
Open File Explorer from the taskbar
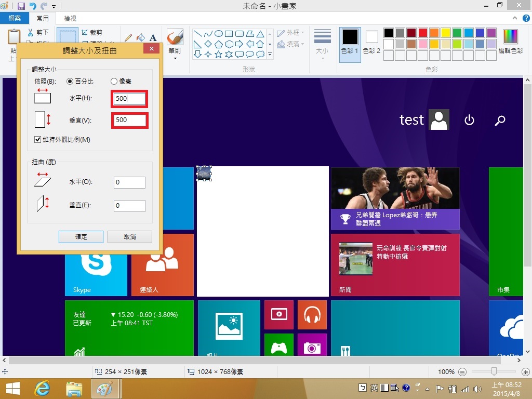(x=74, y=389)
